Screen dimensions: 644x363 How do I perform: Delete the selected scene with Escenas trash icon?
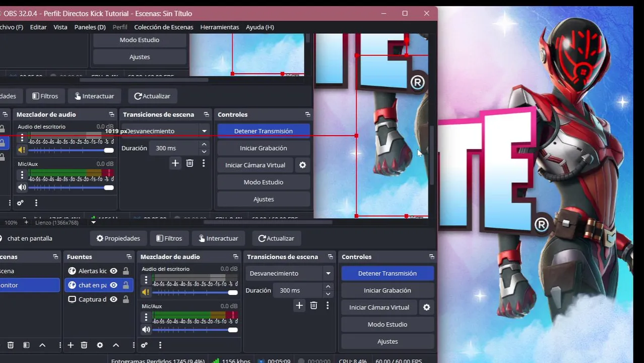[11, 345]
